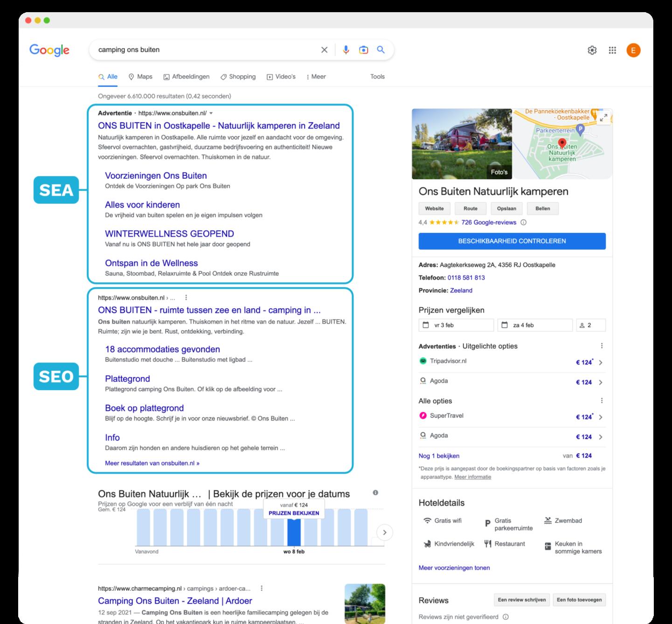Expand the map with fullscreen icon
672x624 pixels.
pos(603,118)
